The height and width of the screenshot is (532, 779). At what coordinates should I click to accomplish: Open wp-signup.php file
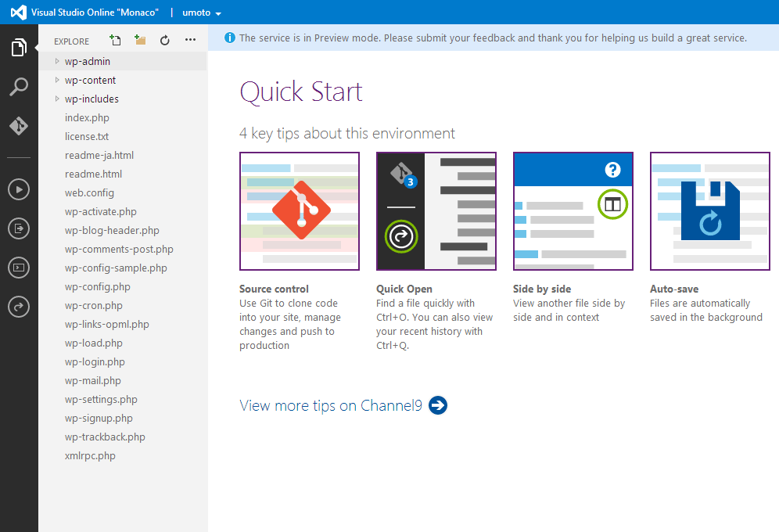pyautogui.click(x=99, y=419)
